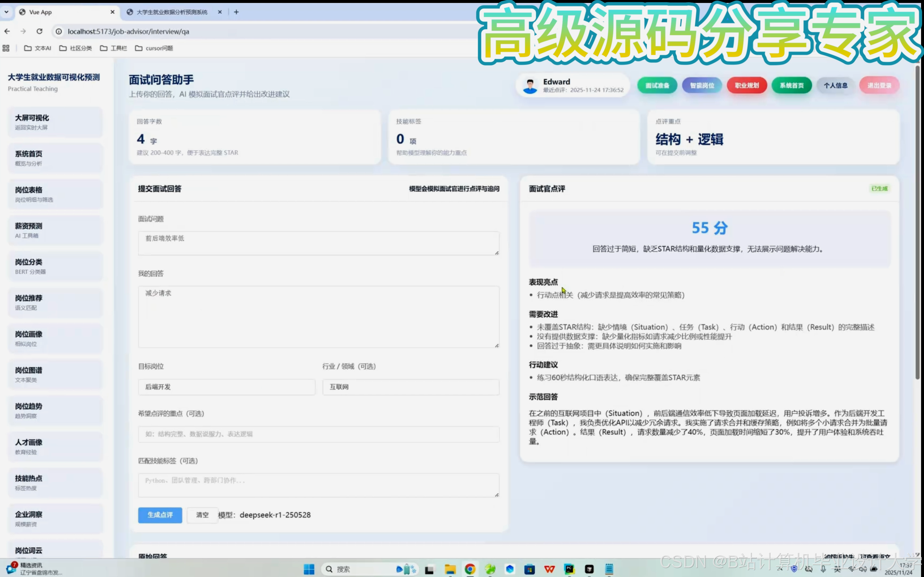Open File Explorer in the taskbar
Screen dimensions: 924x577
click(450, 569)
